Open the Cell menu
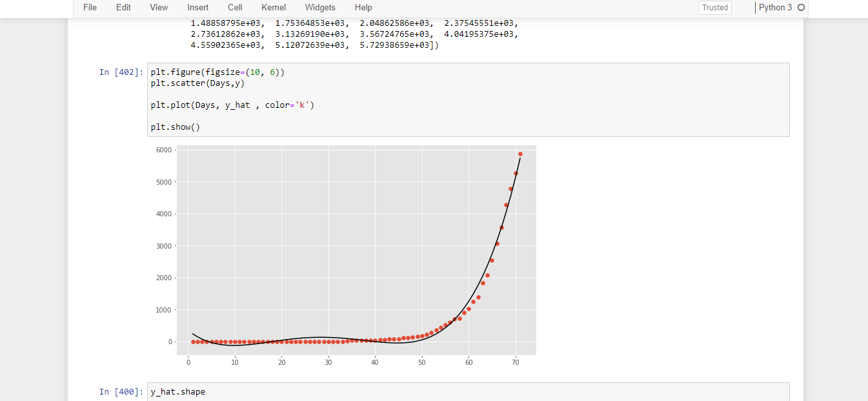The image size is (868, 401). [x=235, y=8]
